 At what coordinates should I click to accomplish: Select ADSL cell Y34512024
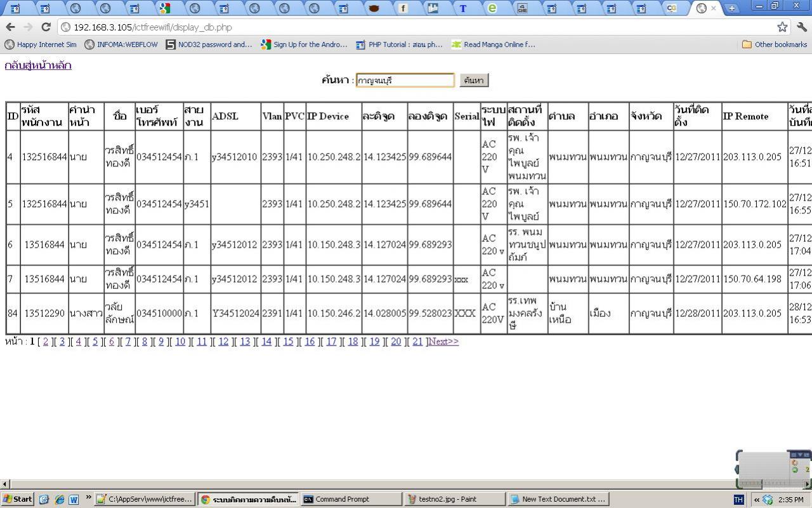tap(236, 313)
